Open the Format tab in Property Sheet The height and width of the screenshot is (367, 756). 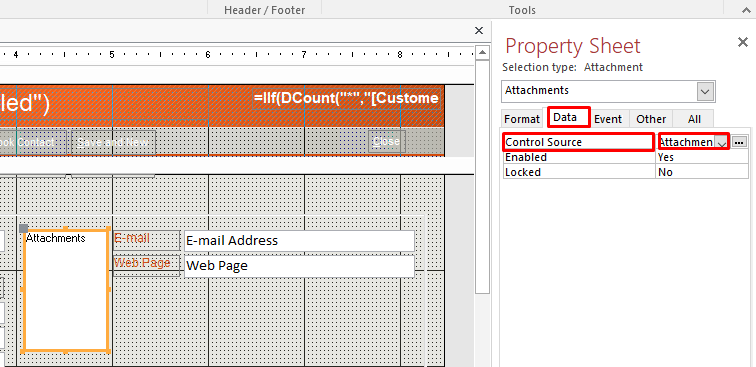coord(522,119)
